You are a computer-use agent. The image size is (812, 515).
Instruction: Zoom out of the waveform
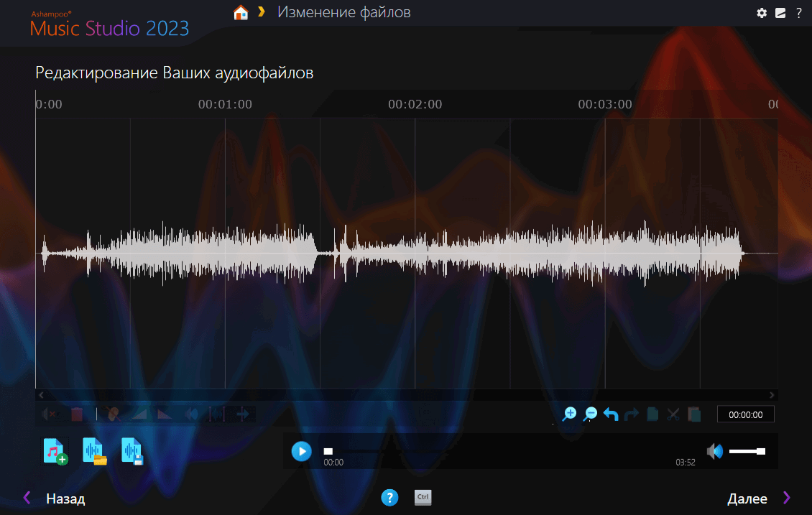[x=590, y=414]
